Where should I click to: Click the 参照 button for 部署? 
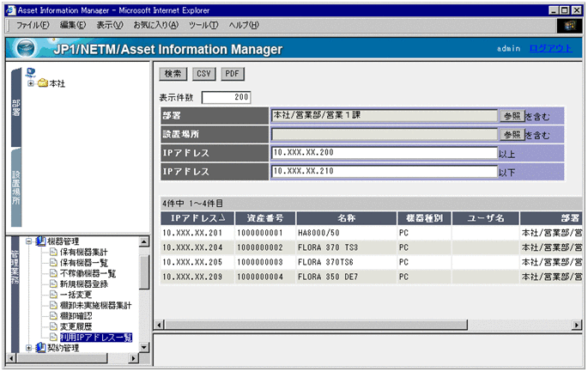512,115
